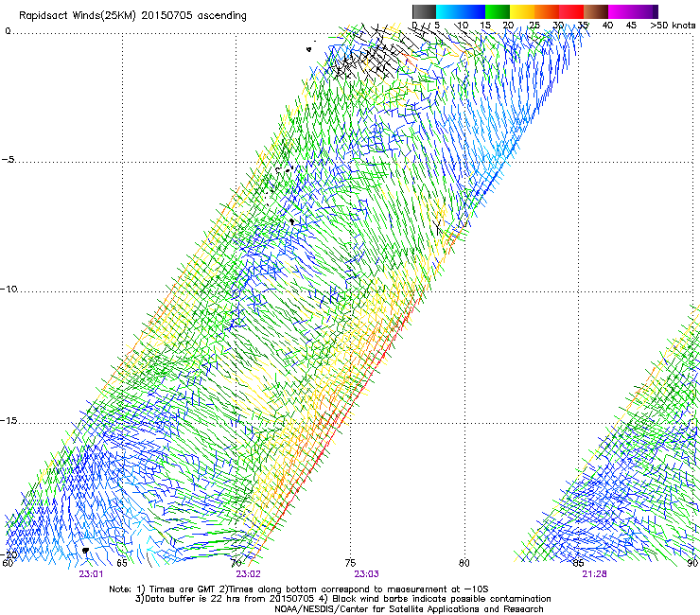Click the longitude label '65'
The width and height of the screenshot is (700, 615).
[x=122, y=563]
